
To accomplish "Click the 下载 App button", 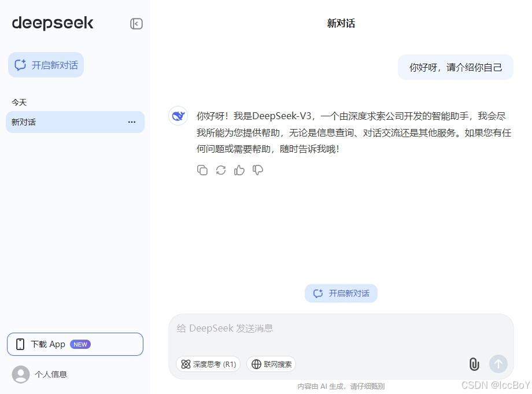I will [75, 344].
